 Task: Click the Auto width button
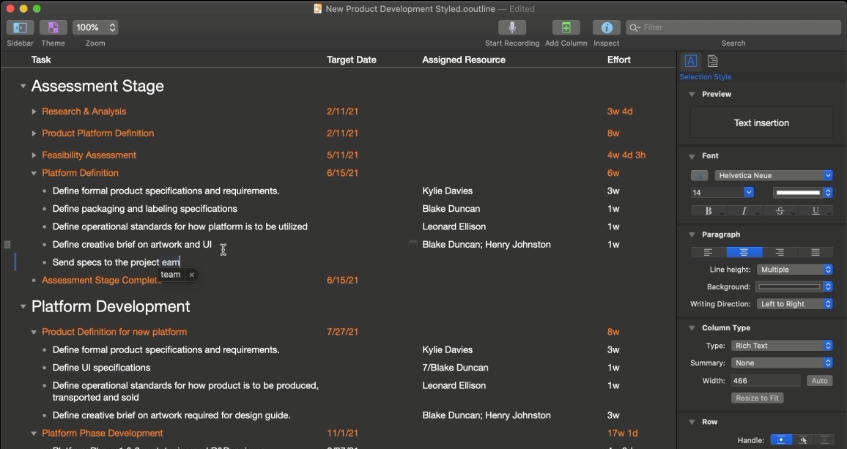(x=819, y=380)
